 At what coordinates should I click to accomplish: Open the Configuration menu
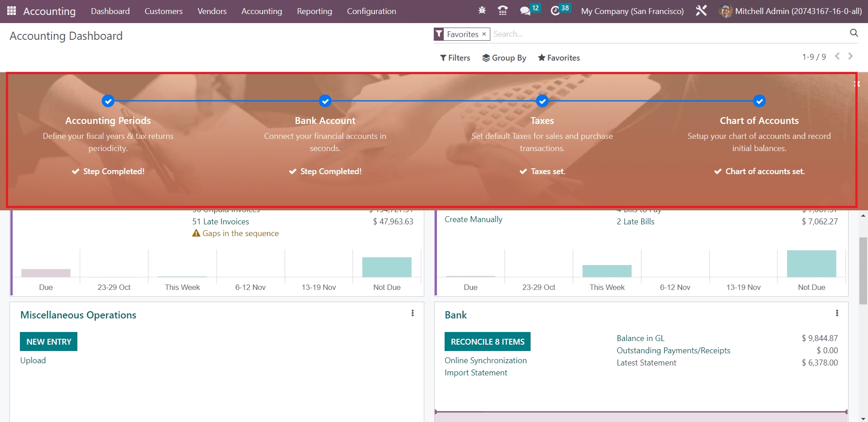pos(371,11)
